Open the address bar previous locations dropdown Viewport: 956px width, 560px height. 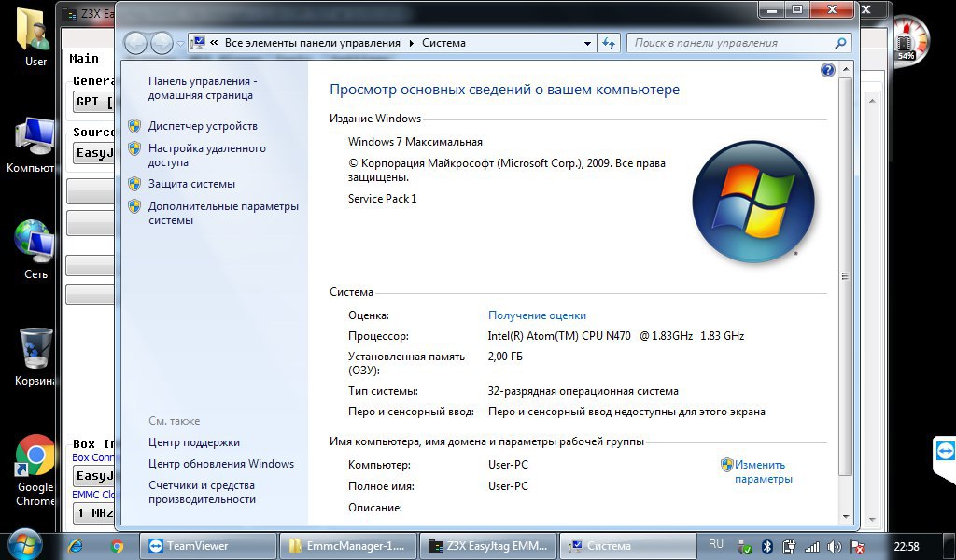[x=587, y=43]
